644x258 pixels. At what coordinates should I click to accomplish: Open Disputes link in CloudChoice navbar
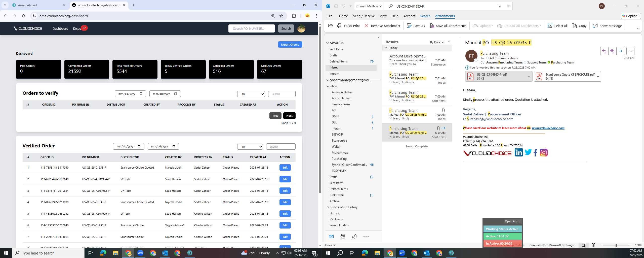[x=77, y=28]
